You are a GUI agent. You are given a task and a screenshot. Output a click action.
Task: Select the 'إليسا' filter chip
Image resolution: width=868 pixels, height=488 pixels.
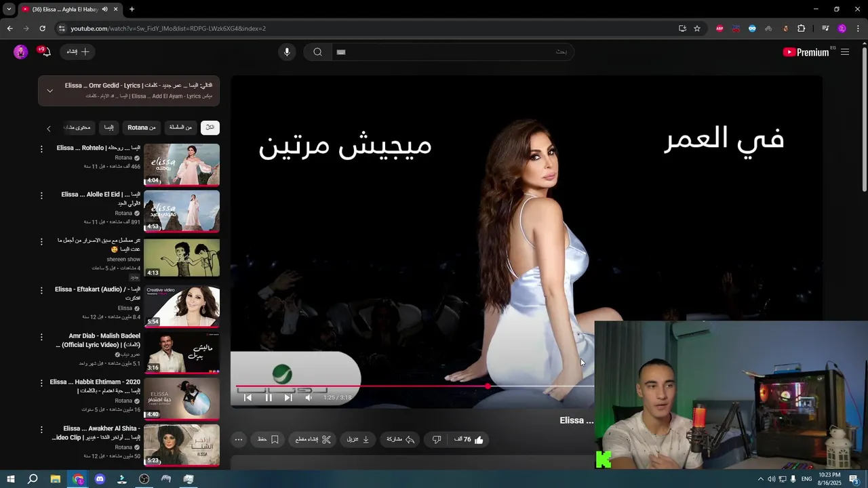pyautogui.click(x=108, y=127)
